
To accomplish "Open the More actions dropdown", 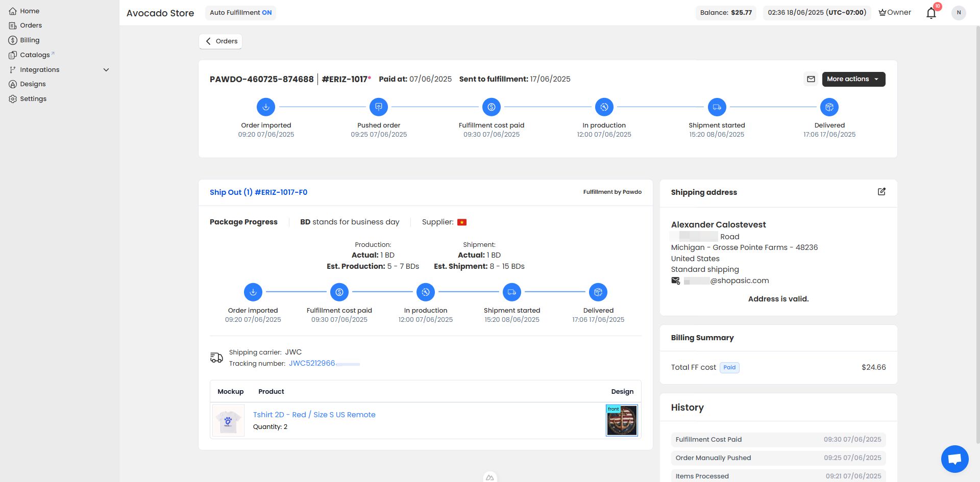I will [853, 79].
